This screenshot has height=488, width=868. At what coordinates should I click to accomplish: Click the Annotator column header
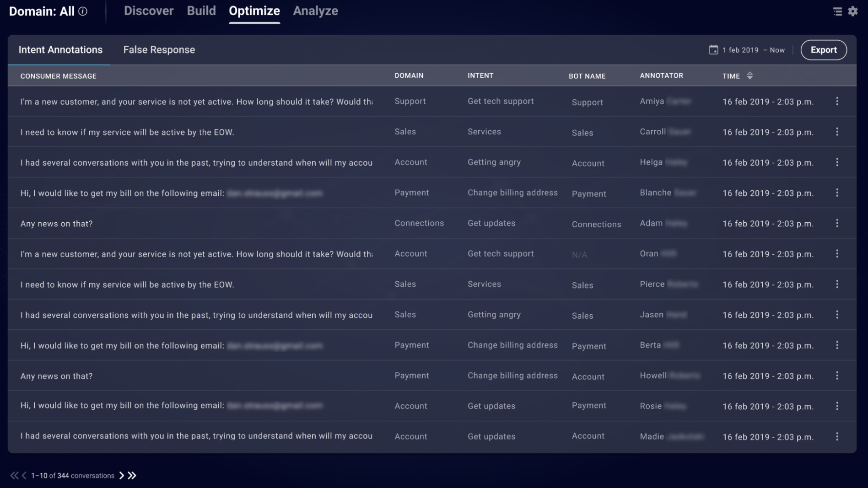coord(661,76)
